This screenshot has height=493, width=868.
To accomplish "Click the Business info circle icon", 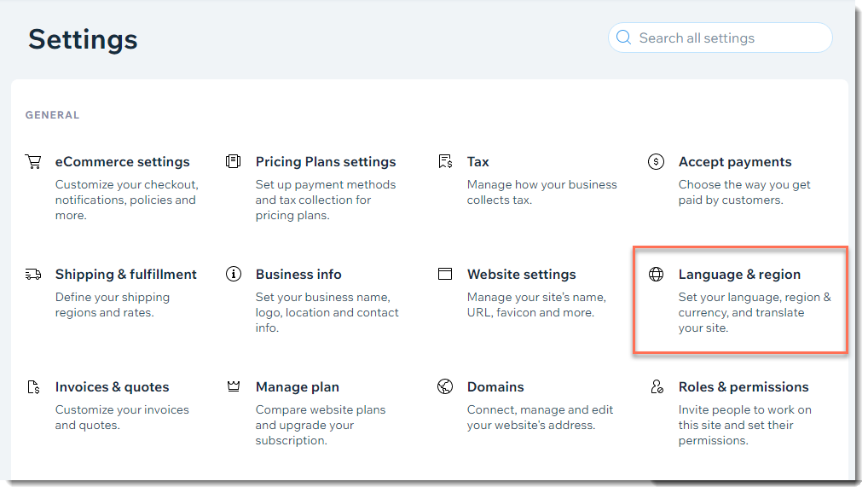I will (x=234, y=274).
